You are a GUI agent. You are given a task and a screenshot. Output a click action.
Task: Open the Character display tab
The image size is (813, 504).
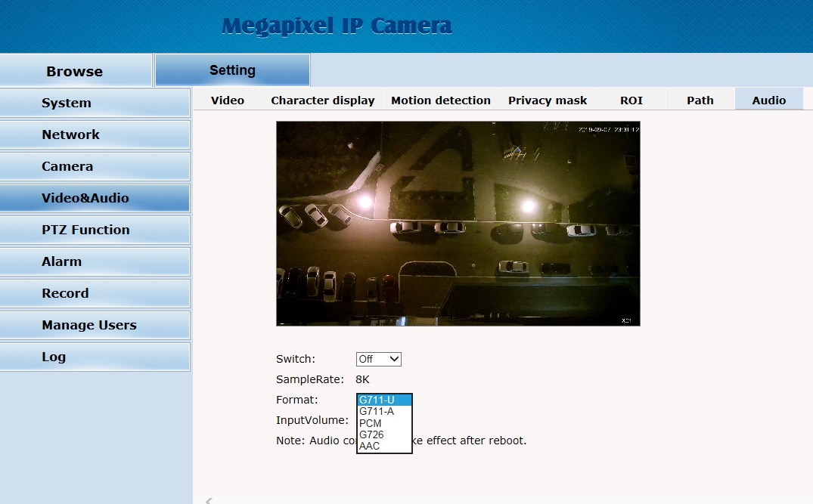[x=323, y=100]
